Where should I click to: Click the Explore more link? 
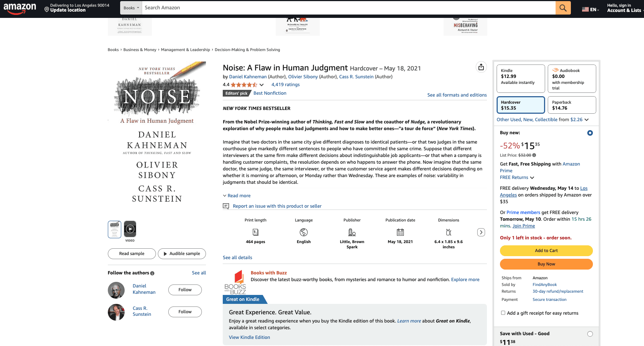click(x=465, y=280)
